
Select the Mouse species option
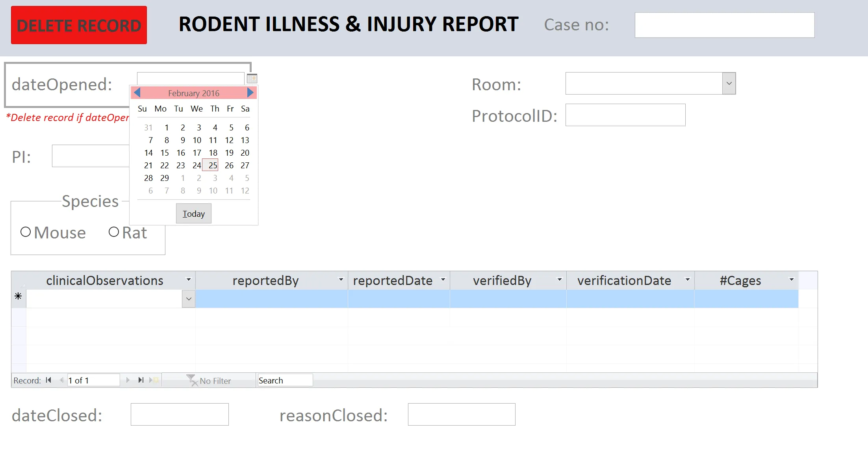click(x=26, y=232)
